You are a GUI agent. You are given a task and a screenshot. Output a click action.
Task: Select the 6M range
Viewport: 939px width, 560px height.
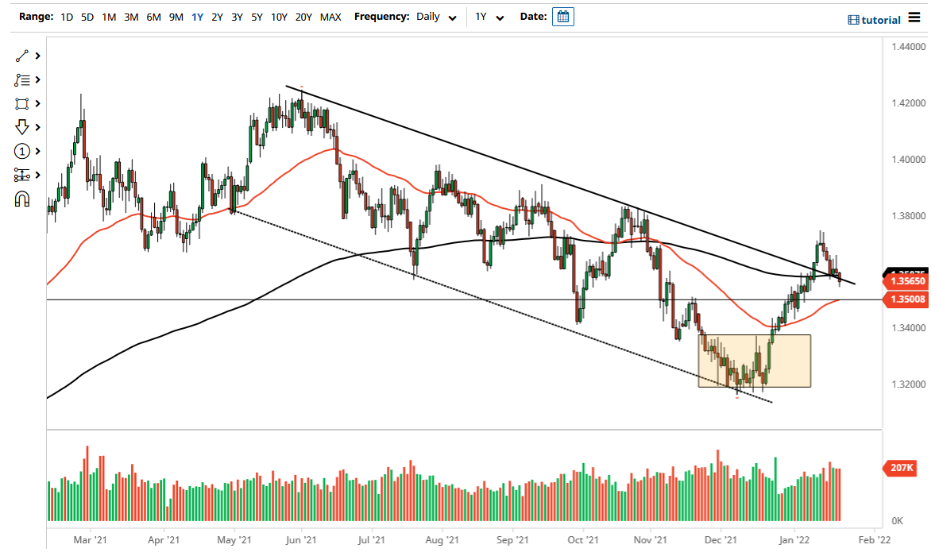(153, 16)
